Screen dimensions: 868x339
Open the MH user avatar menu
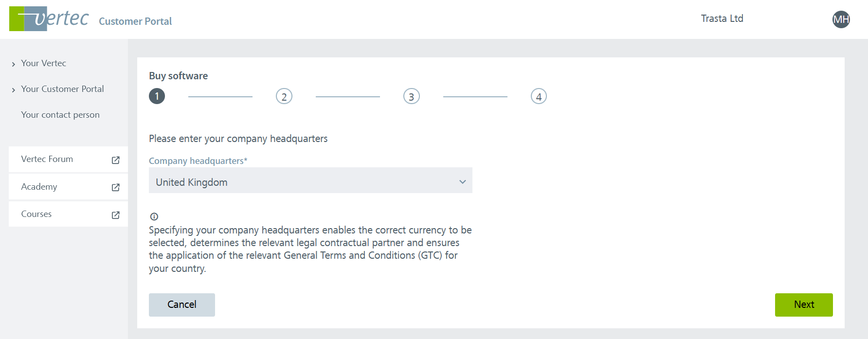[x=841, y=19]
